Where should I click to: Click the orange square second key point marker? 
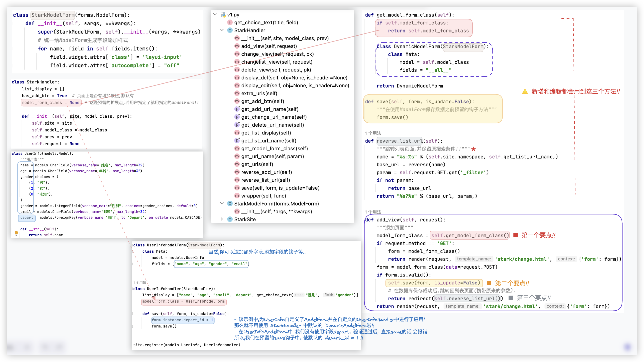489,283
